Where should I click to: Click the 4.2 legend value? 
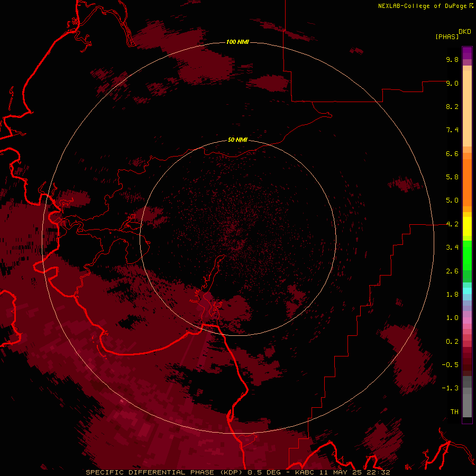coord(452,224)
